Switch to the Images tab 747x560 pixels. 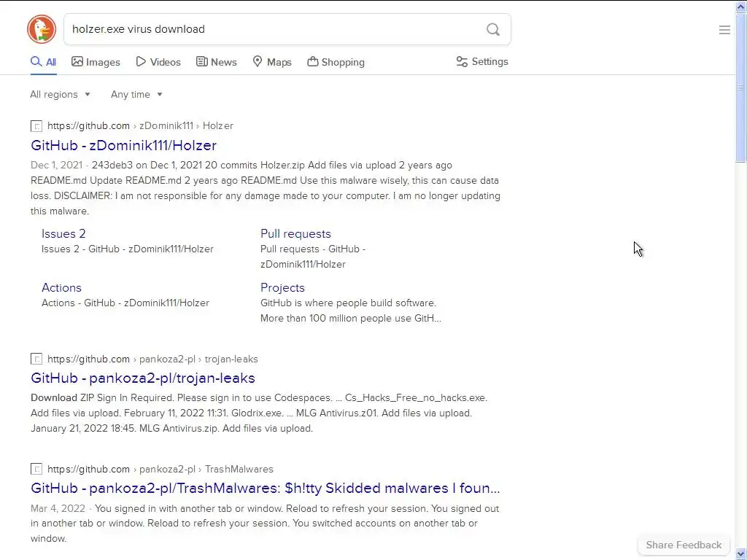click(96, 62)
